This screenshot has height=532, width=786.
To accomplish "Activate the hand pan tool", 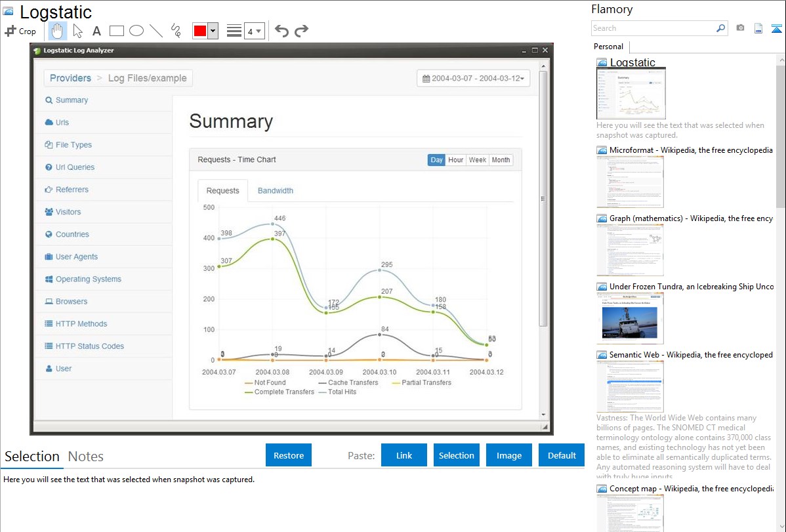I will [57, 31].
